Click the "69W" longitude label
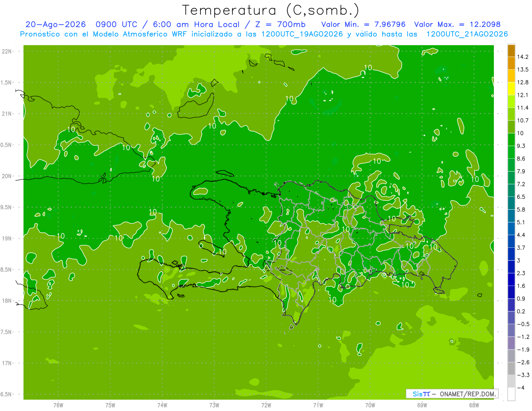 [422, 405]
